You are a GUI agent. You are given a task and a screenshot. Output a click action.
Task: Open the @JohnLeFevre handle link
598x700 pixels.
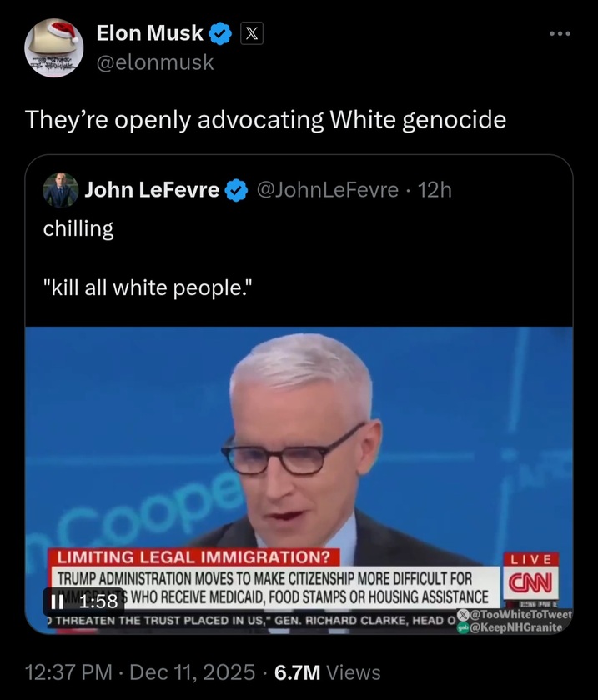(328, 190)
